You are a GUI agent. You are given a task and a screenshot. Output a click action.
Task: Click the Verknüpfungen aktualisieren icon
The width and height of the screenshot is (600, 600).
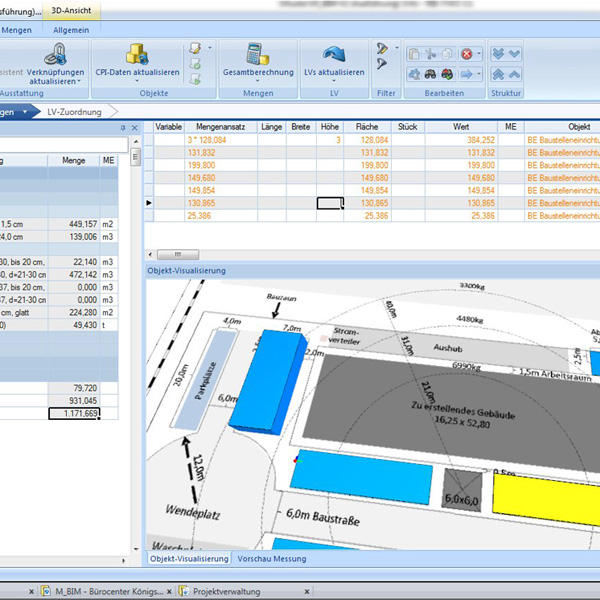55,54
